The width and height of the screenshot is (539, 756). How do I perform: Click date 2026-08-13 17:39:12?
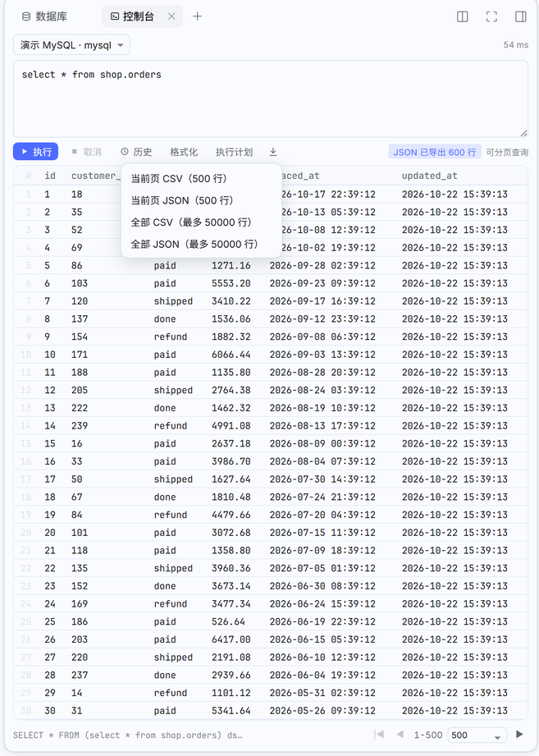(322, 426)
